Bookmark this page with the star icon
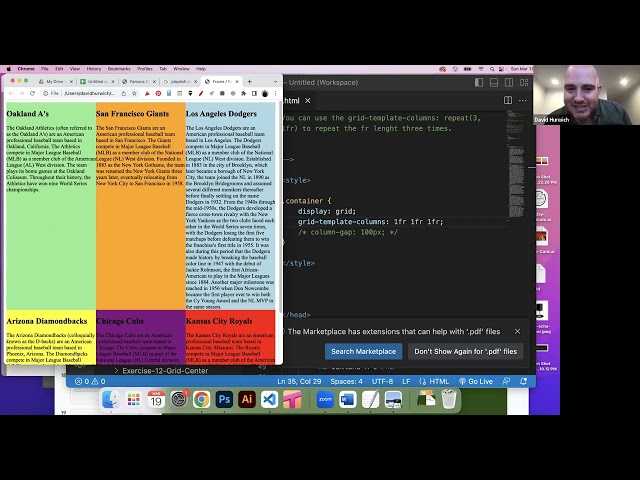The width and height of the screenshot is (640, 480). tap(134, 93)
